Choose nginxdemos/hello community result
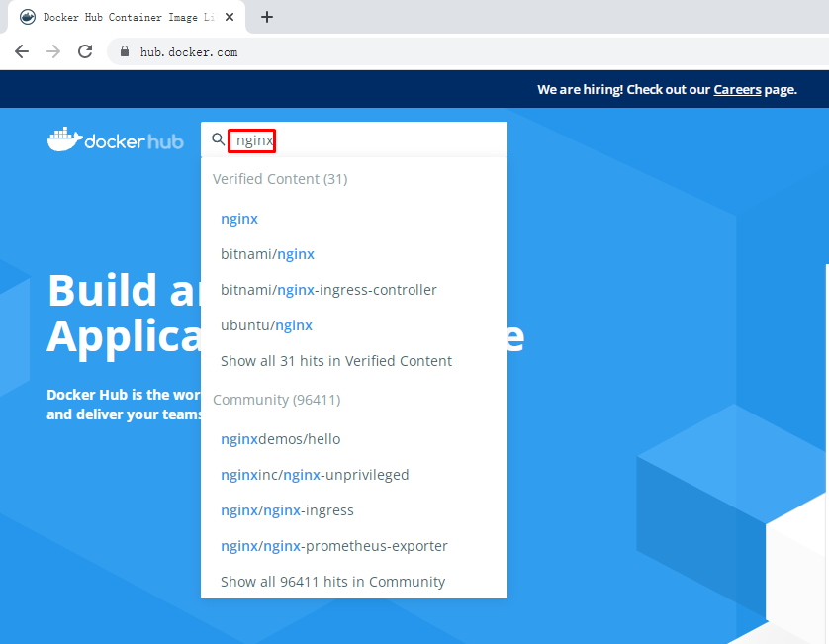This screenshot has height=644, width=829. [x=280, y=439]
